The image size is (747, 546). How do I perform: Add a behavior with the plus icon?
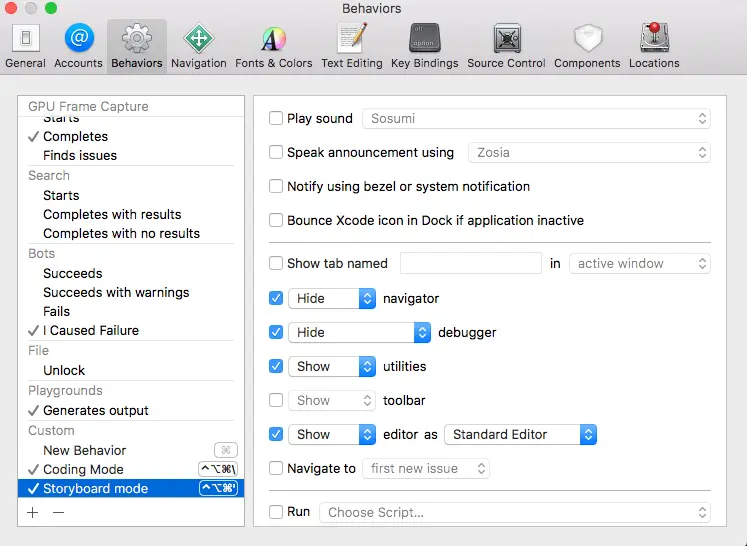click(x=33, y=512)
